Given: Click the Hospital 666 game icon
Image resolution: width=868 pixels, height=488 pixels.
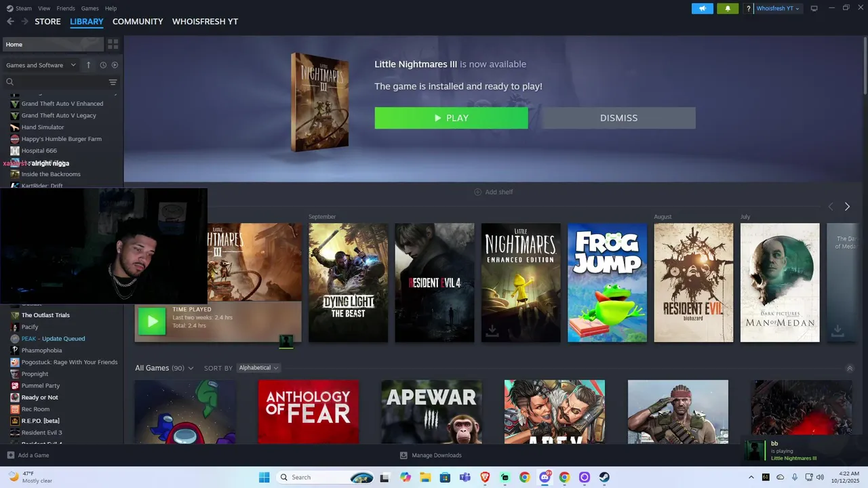Looking at the screenshot, I should click(15, 150).
